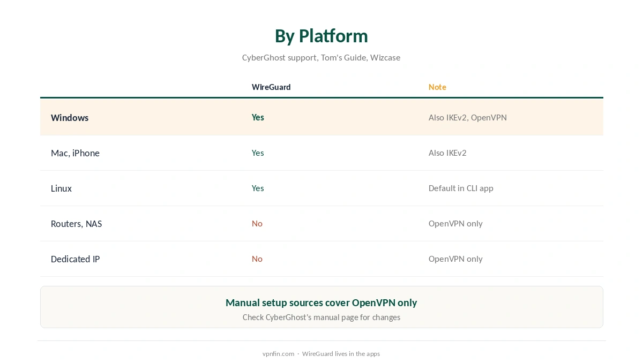Screen dimensions: 643x364
Task: Click the Yes value in the Mac, iPhone row
Action: 258,153
